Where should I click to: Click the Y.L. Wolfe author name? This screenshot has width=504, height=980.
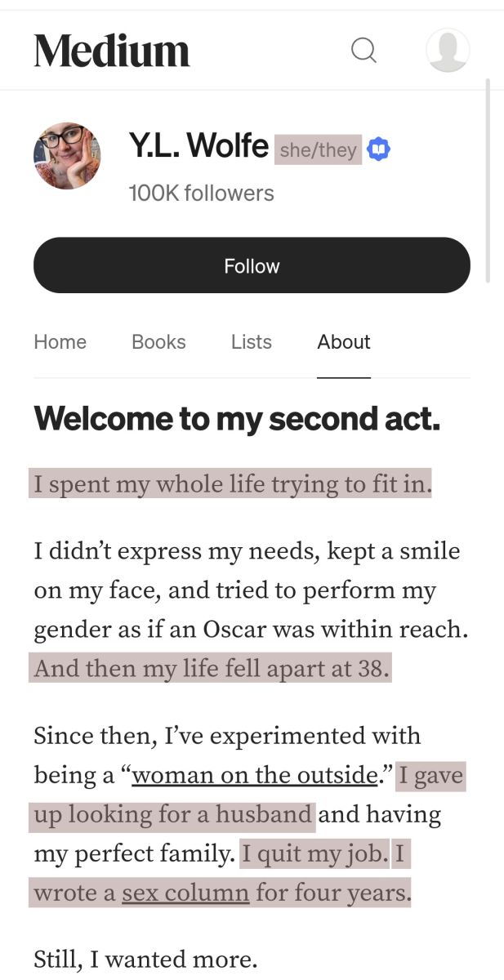point(198,145)
